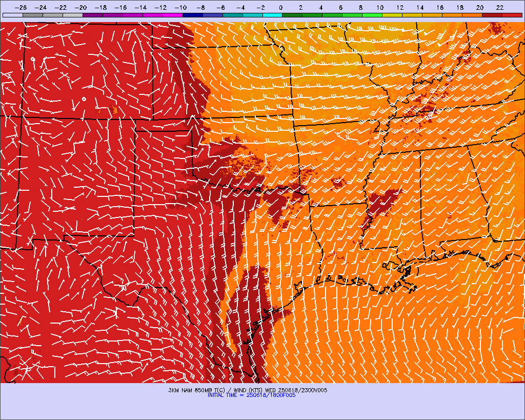Click the -20 scale label
This screenshot has width=525, height=420.
pos(80,7)
